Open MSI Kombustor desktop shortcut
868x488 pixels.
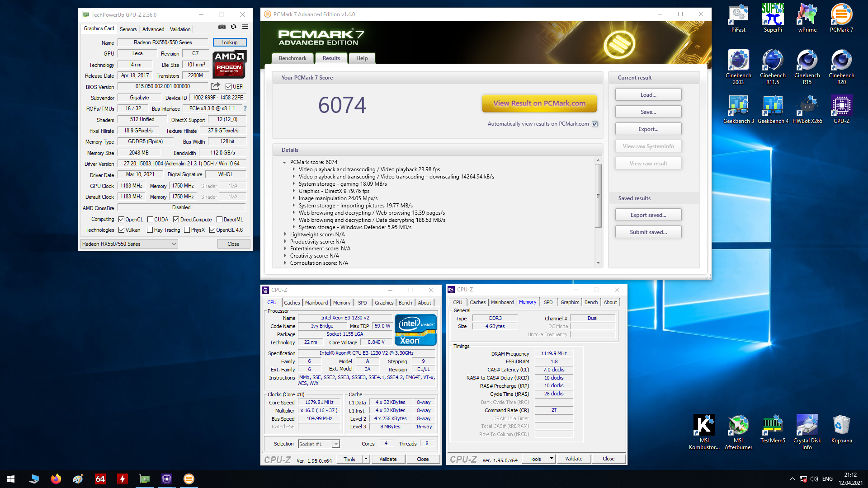click(x=704, y=432)
